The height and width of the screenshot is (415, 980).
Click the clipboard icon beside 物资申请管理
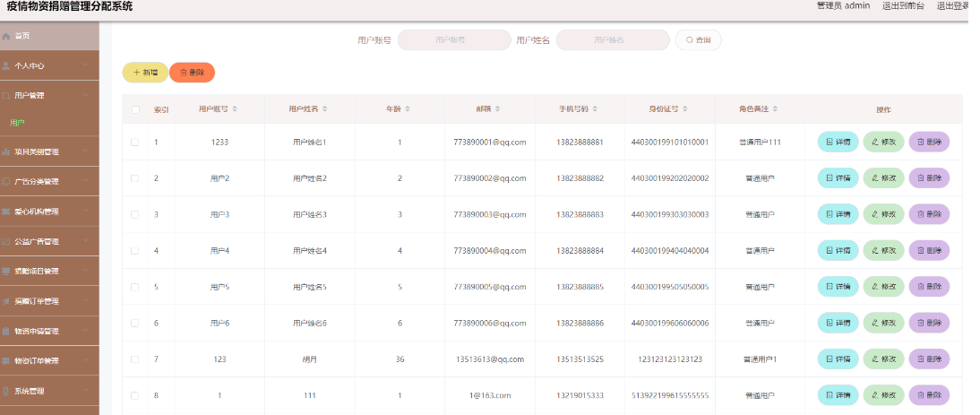(6, 332)
